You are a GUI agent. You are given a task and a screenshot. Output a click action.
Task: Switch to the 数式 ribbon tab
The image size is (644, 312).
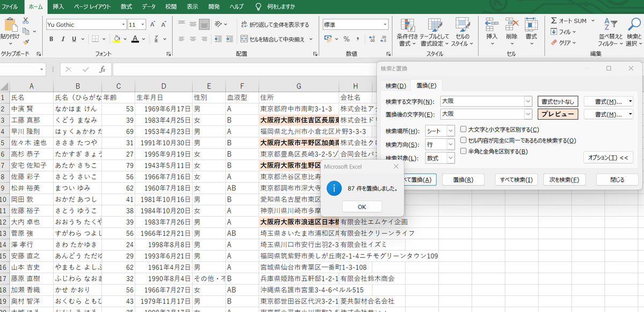click(x=127, y=6)
